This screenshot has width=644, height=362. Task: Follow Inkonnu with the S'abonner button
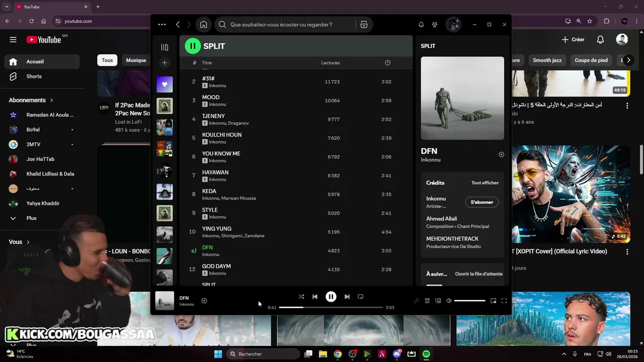tap(481, 202)
